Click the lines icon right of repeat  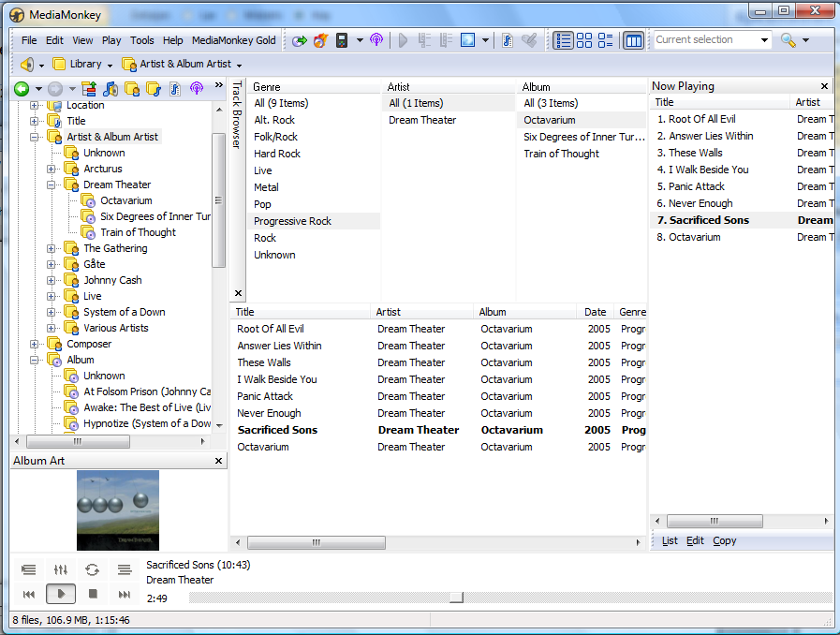[x=125, y=569]
